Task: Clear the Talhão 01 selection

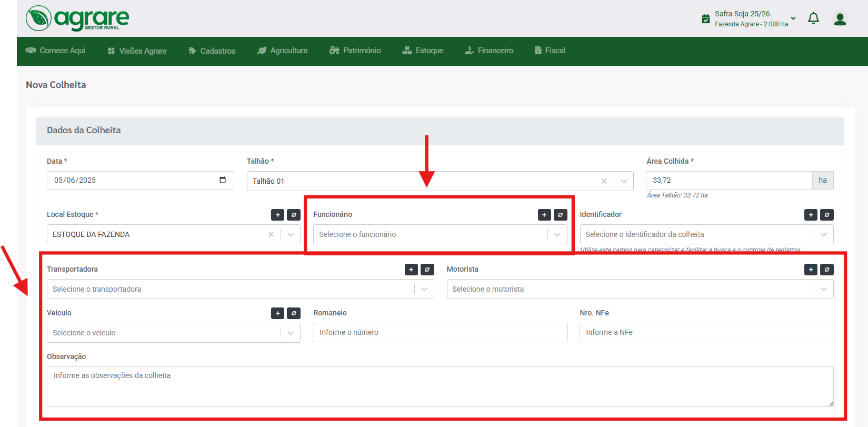Action: tap(604, 181)
